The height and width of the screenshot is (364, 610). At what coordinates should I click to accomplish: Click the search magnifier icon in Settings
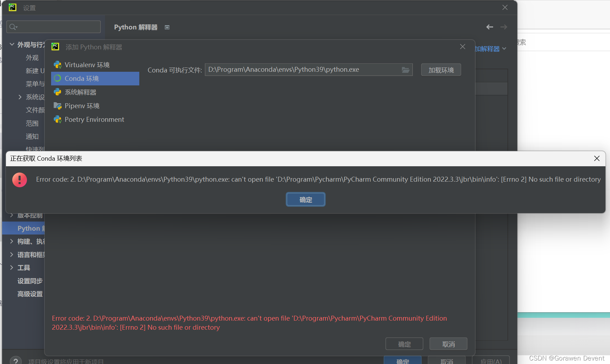pyautogui.click(x=13, y=27)
